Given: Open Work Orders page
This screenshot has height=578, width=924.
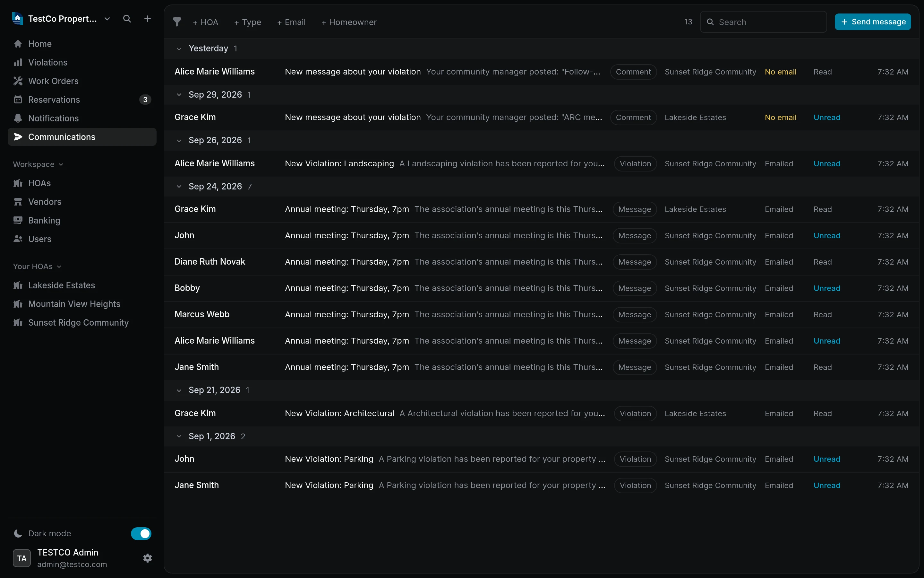Looking at the screenshot, I should [82, 81].
